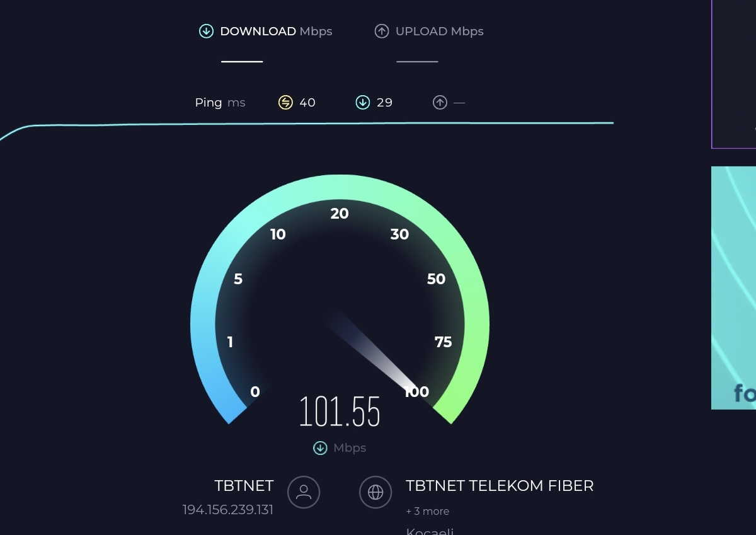Open the TBTNET TELEKOM FIBER server name
Image resolution: width=756 pixels, height=535 pixels.
click(500, 486)
